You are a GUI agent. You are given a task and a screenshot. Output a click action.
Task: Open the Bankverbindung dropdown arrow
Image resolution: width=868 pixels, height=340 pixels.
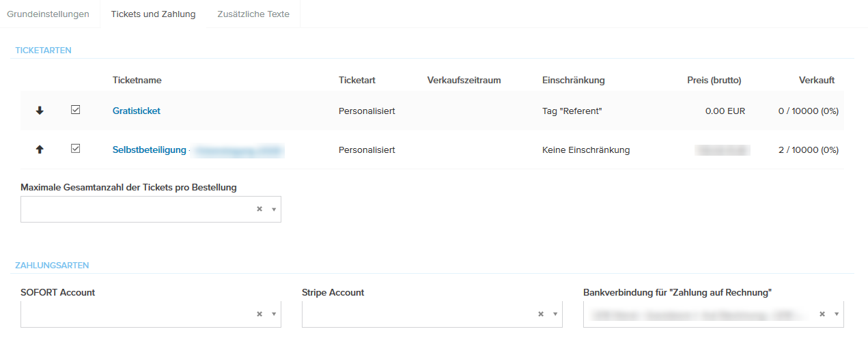(836, 314)
